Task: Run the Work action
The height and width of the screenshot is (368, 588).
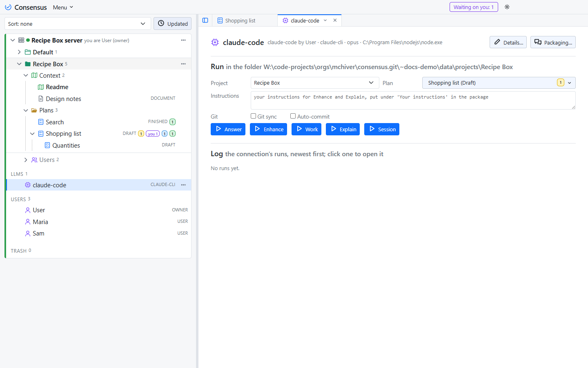Action: (x=306, y=129)
